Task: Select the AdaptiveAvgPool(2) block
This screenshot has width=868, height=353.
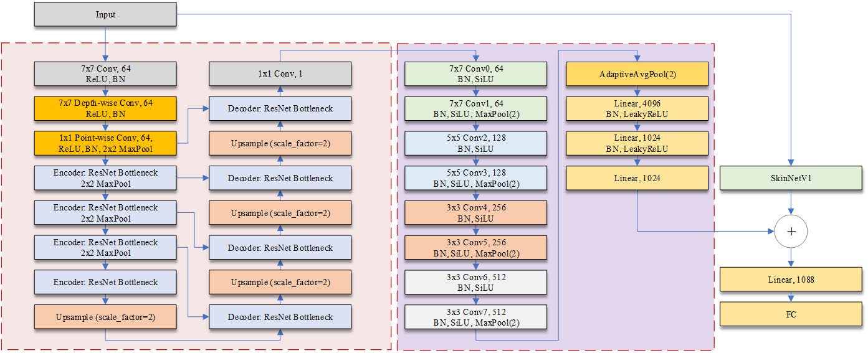Action: coord(637,74)
